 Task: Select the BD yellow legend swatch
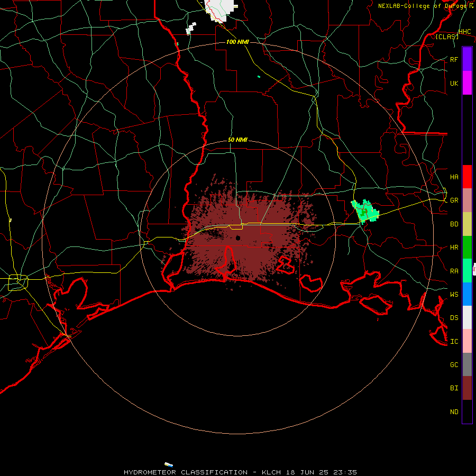point(467,224)
